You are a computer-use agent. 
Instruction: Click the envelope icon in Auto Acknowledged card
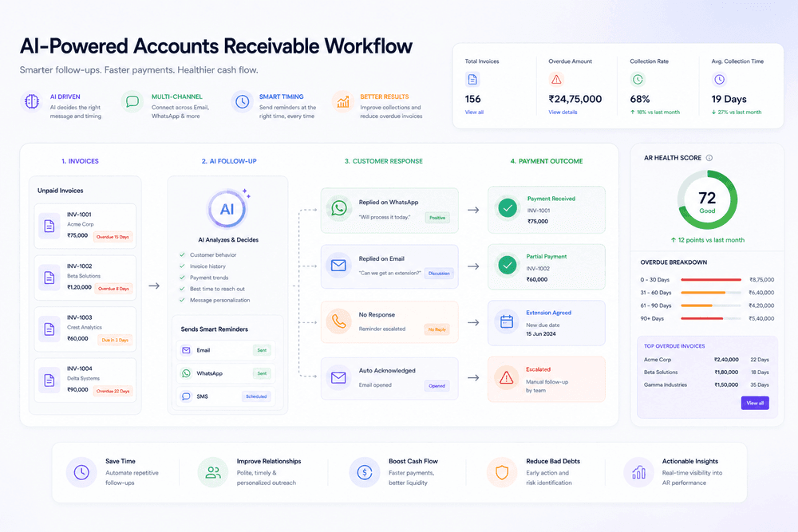(x=338, y=377)
